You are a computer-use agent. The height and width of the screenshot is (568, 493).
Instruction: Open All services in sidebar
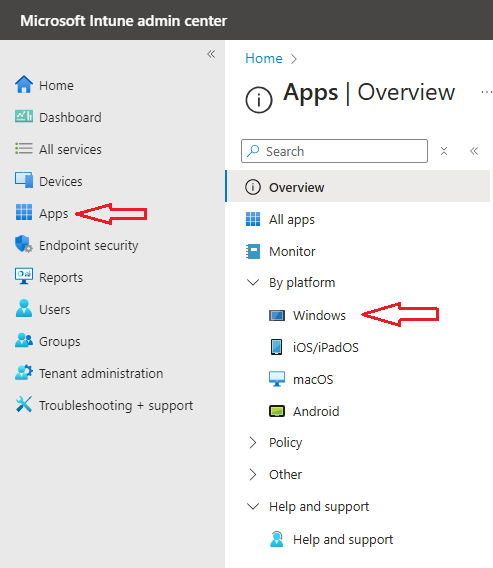pyautogui.click(x=70, y=149)
